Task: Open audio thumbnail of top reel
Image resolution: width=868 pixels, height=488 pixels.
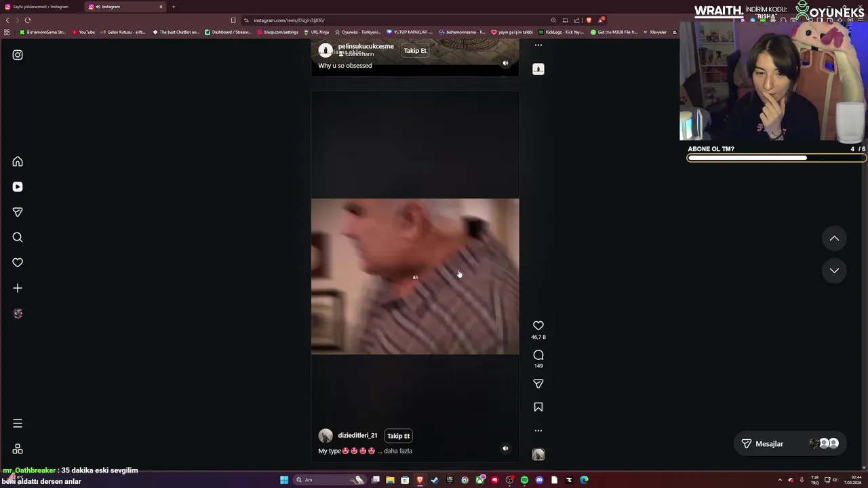Action: click(x=538, y=69)
